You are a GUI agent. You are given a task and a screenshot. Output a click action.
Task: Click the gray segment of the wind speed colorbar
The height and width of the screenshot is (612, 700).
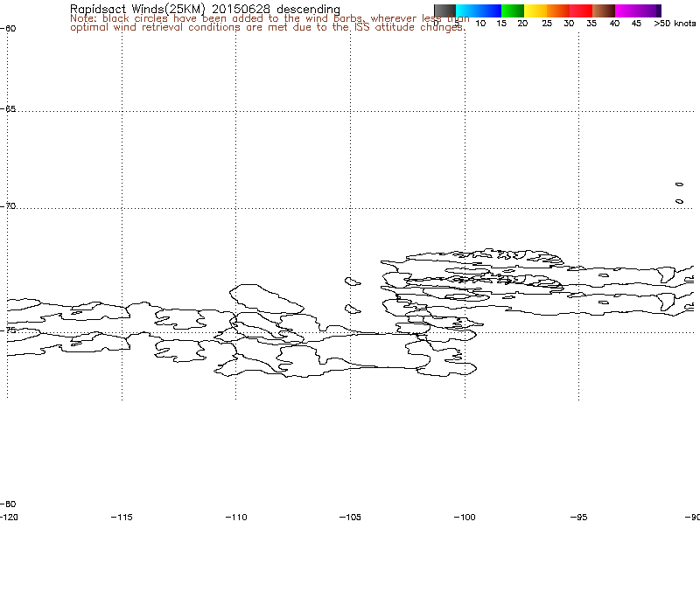(444, 10)
